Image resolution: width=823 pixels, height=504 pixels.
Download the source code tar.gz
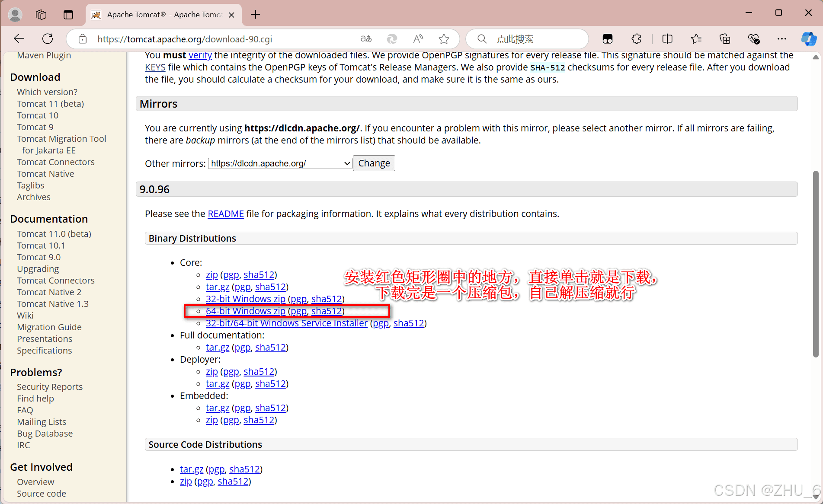[192, 469]
